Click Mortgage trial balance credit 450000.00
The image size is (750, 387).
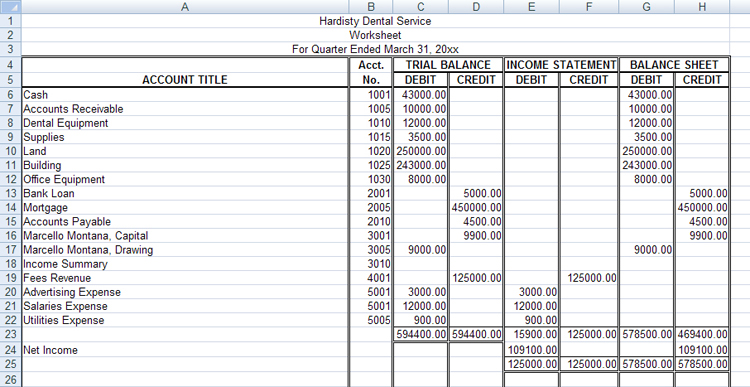click(x=476, y=208)
